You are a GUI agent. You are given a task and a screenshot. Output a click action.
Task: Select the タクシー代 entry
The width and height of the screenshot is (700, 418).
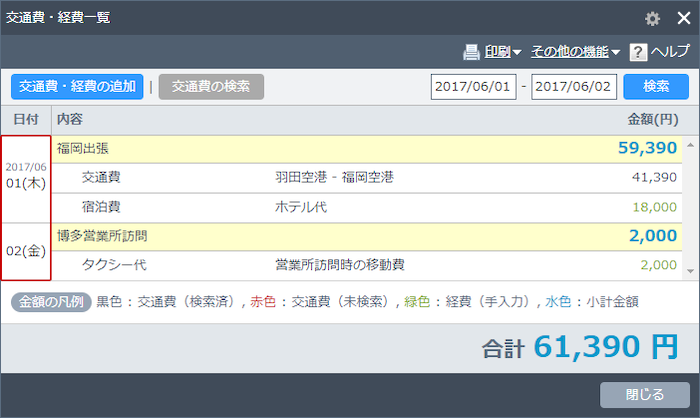tap(360, 265)
